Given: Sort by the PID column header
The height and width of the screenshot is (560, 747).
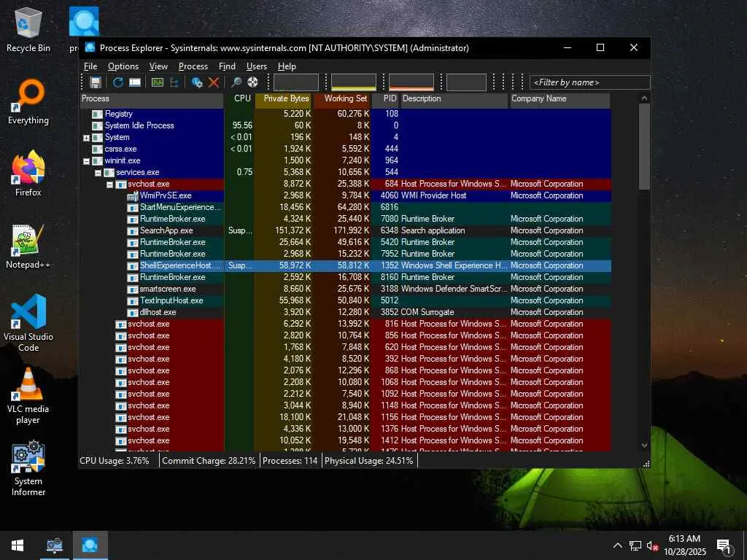Looking at the screenshot, I should click(385, 99).
